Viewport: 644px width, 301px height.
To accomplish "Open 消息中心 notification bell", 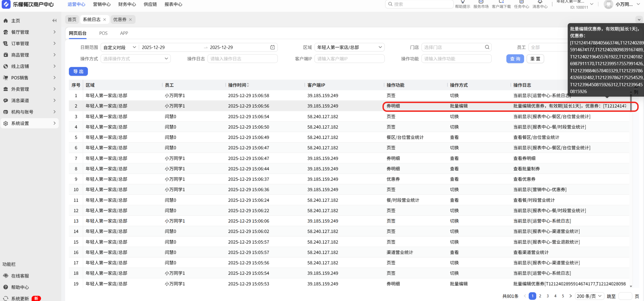I will click(x=540, y=2).
